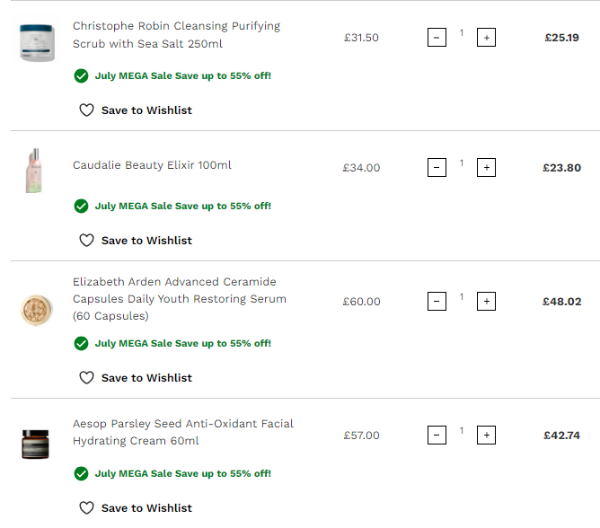
Task: Decrease Aesop Parsley Seed cream quantity
Action: (437, 435)
